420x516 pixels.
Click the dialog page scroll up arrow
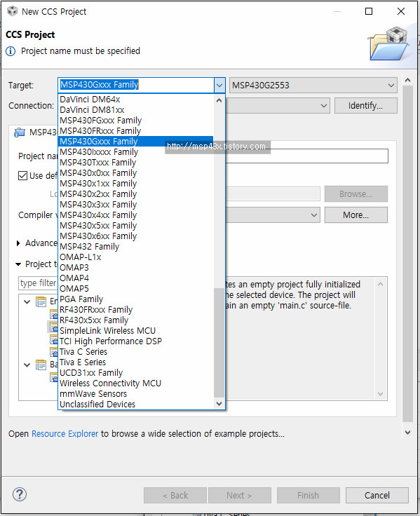[x=407, y=80]
